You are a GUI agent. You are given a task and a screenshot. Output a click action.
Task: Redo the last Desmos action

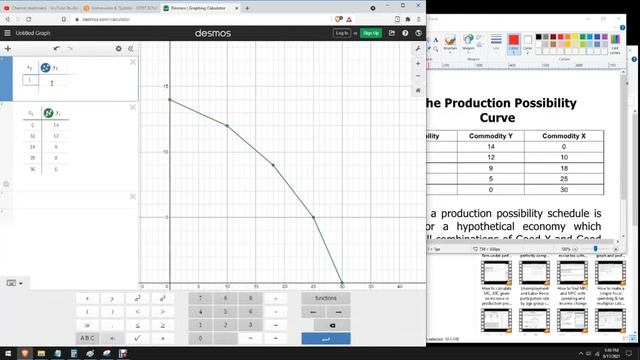(70, 49)
